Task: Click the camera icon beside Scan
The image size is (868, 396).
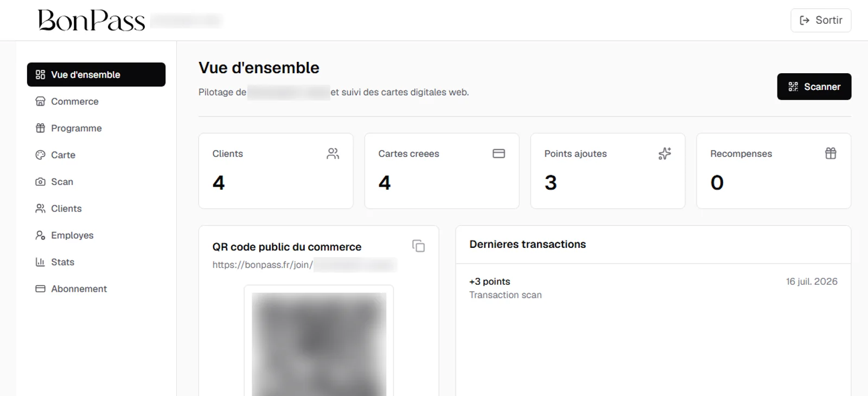Action: tap(40, 182)
